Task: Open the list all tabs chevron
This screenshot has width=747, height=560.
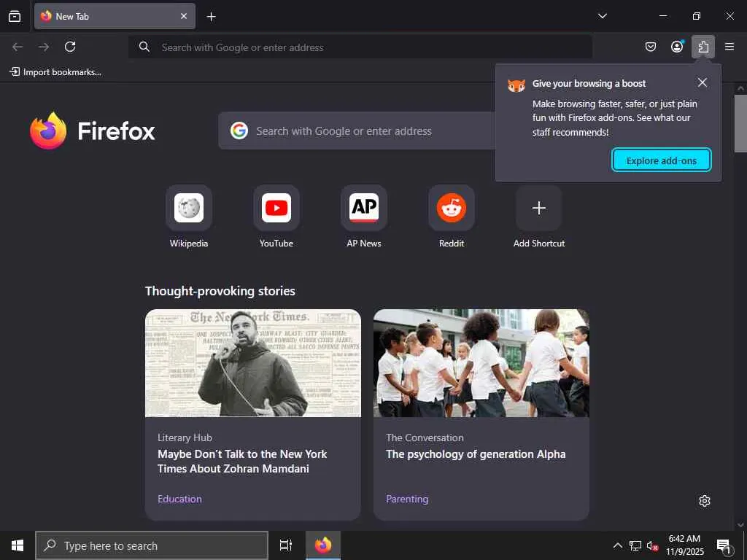Action: click(x=602, y=16)
